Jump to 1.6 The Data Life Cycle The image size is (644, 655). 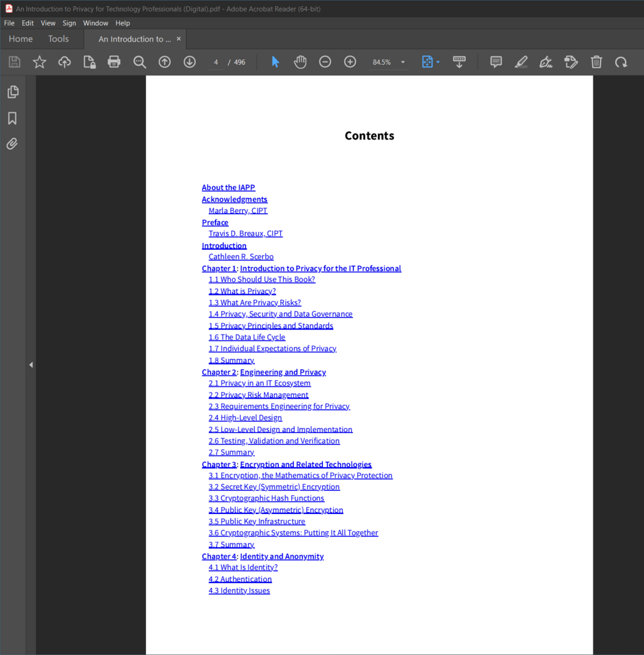tap(247, 337)
